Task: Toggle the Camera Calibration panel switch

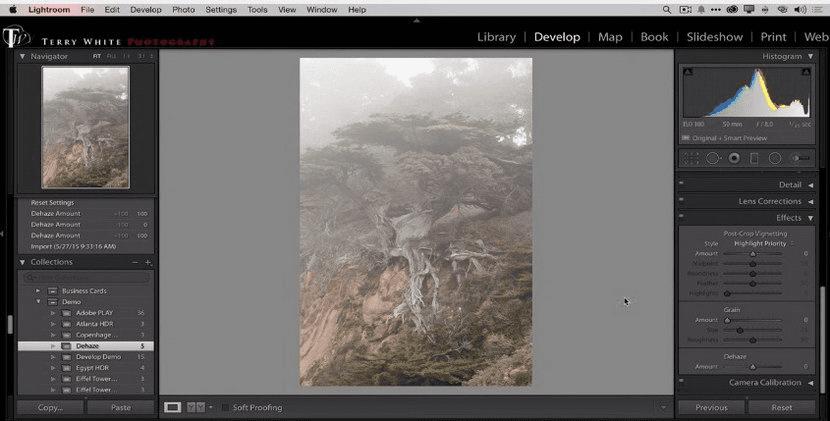Action: click(681, 380)
